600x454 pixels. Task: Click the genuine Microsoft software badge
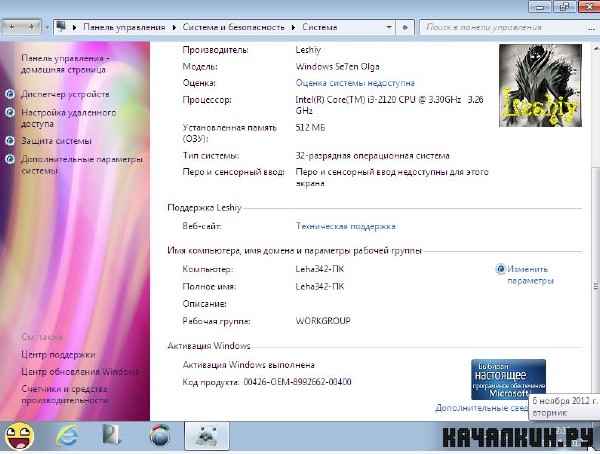(x=508, y=379)
